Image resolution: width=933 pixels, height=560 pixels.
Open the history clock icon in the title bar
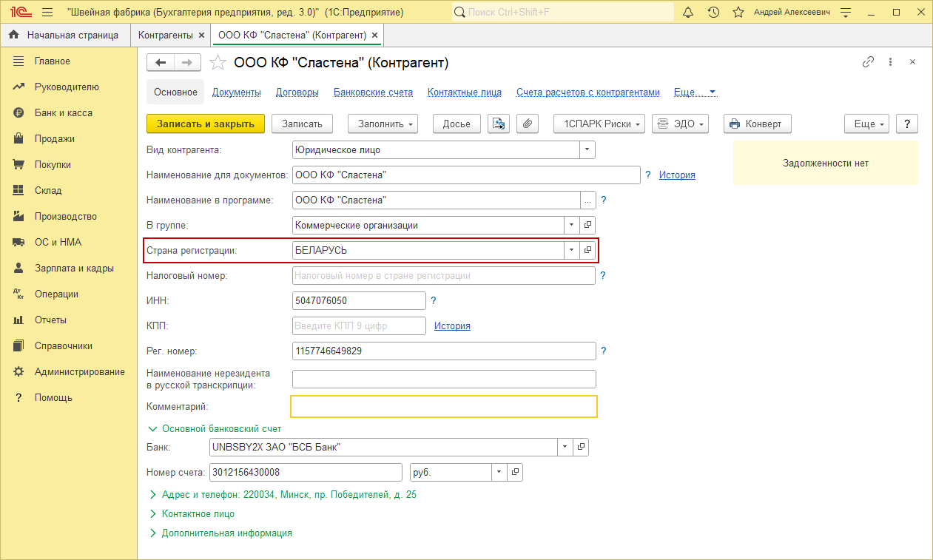(x=713, y=13)
